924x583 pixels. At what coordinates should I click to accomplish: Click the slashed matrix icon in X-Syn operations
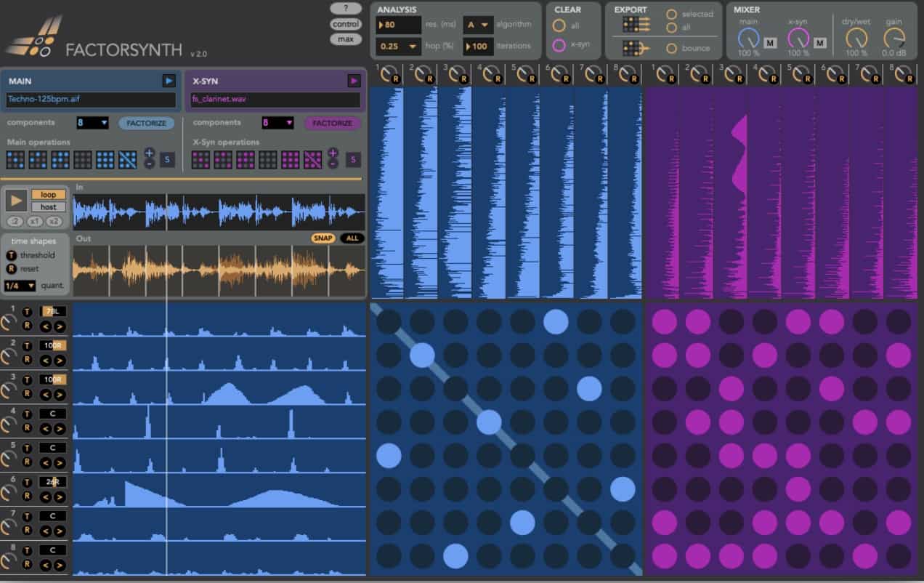313,159
